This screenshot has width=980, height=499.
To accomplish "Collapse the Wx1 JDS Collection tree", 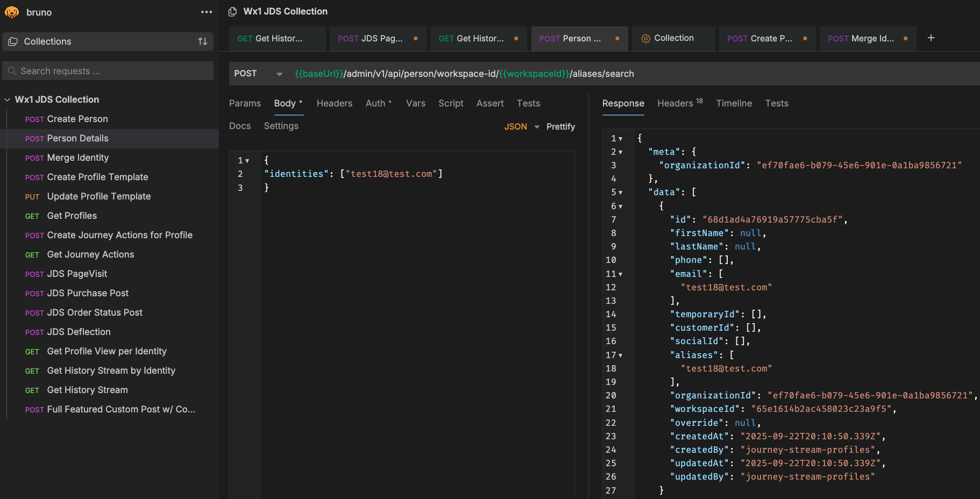I will 8,99.
